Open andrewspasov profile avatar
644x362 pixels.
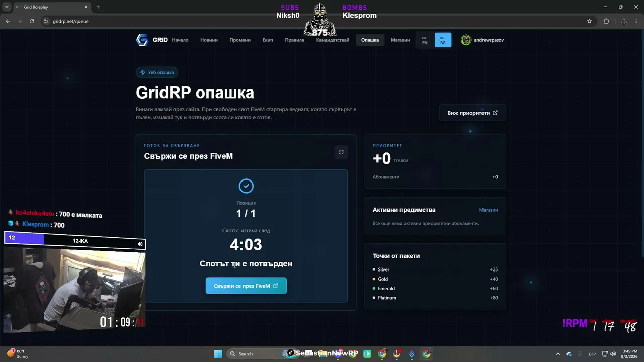coord(466,40)
